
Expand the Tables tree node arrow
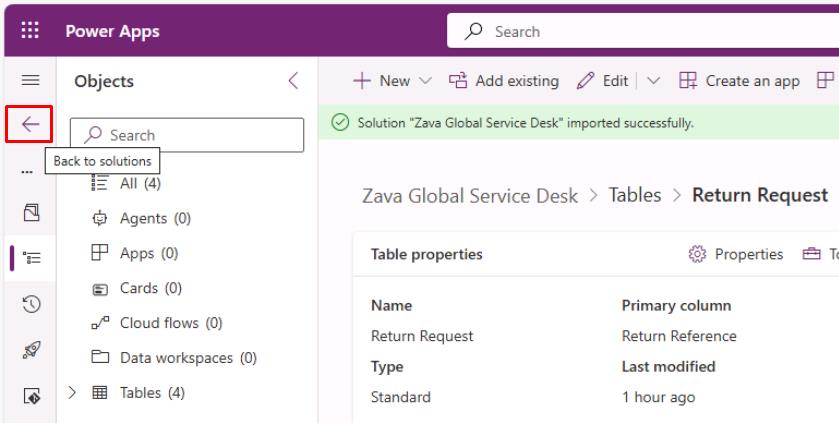pyautogui.click(x=72, y=393)
